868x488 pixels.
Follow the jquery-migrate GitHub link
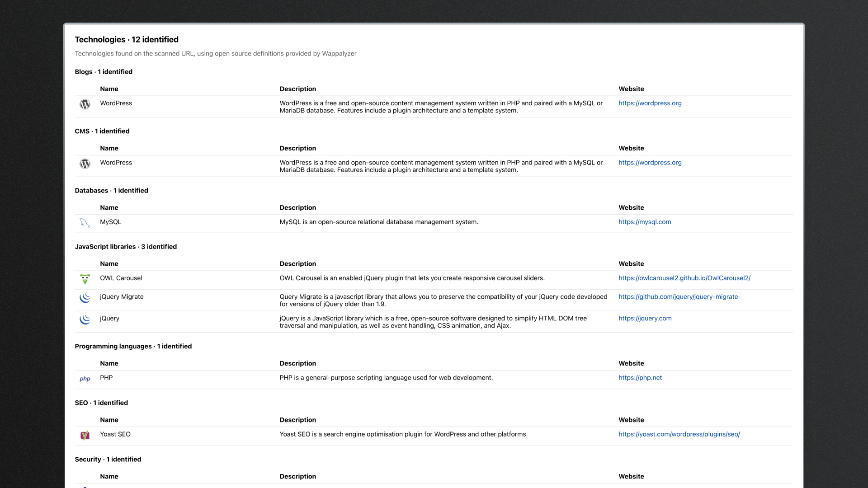(678, 296)
